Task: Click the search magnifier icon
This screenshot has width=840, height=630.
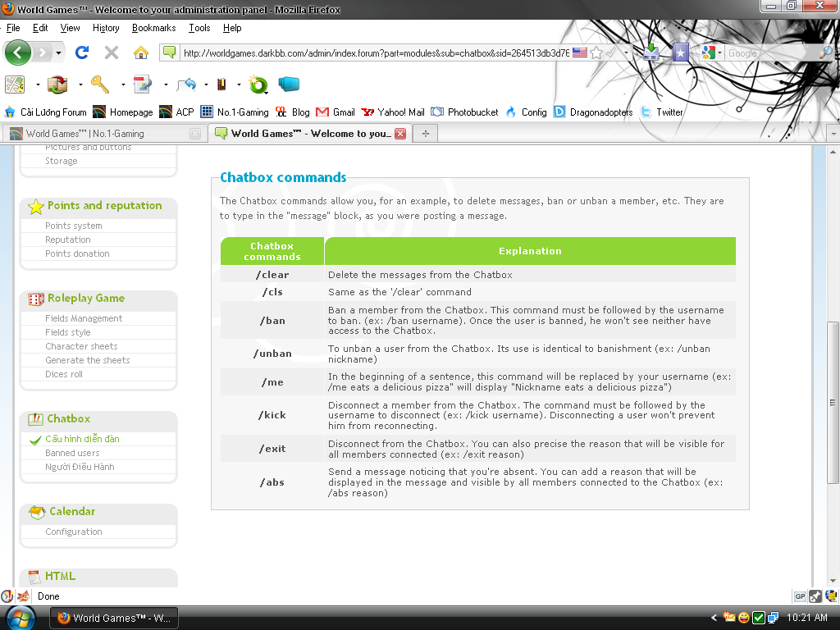Action: click(826, 52)
